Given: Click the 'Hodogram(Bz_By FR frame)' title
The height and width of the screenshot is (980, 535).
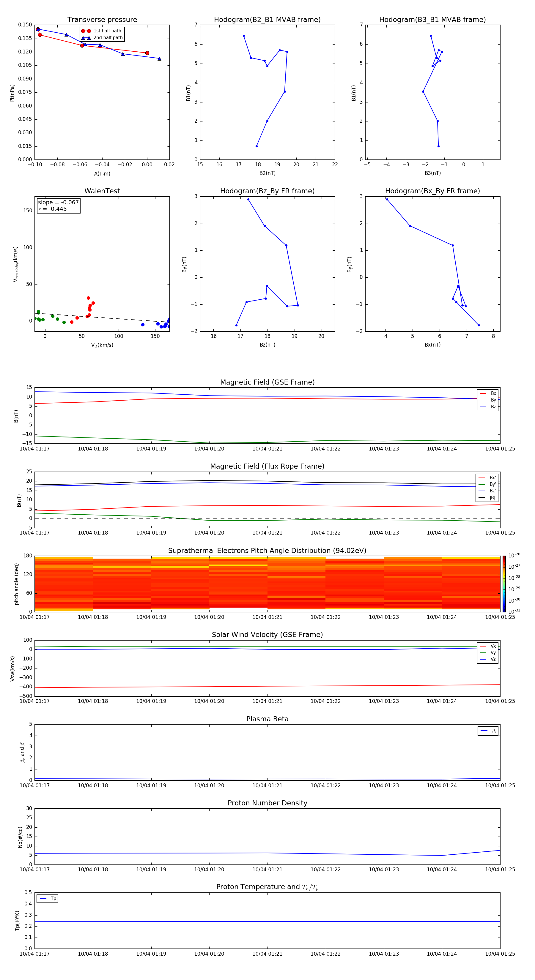Looking at the screenshot, I should [267, 191].
